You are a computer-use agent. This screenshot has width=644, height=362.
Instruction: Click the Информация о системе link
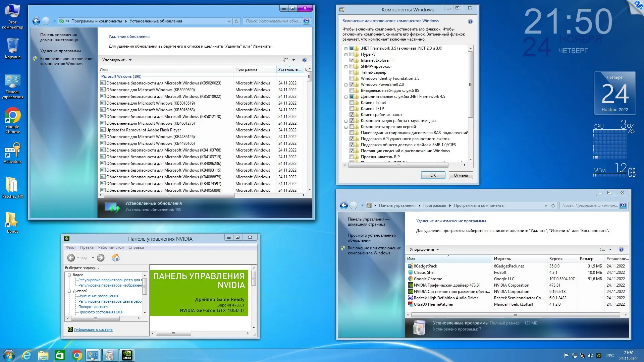93,329
